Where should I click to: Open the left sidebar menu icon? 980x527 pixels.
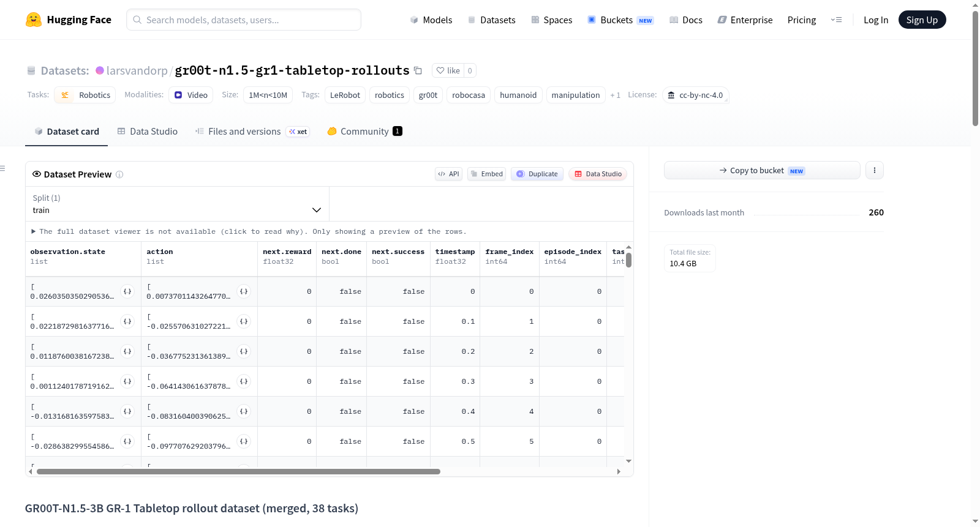pyautogui.click(x=2, y=168)
